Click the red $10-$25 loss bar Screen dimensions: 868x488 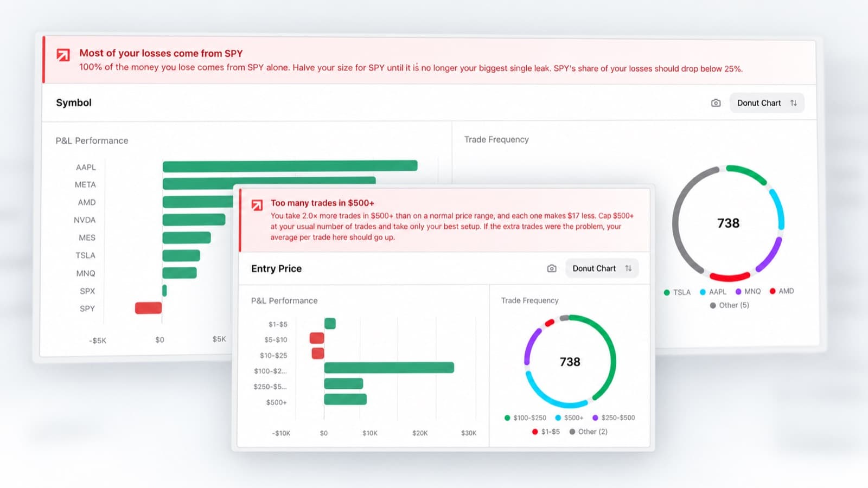pyautogui.click(x=318, y=354)
